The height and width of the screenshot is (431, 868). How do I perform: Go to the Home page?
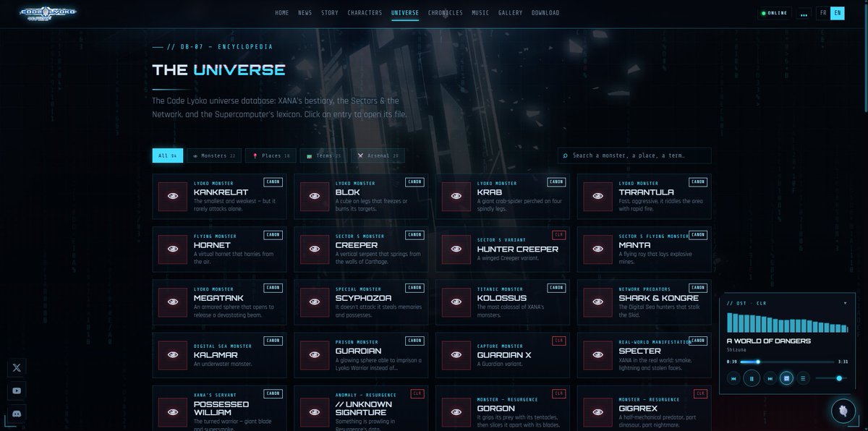(282, 13)
